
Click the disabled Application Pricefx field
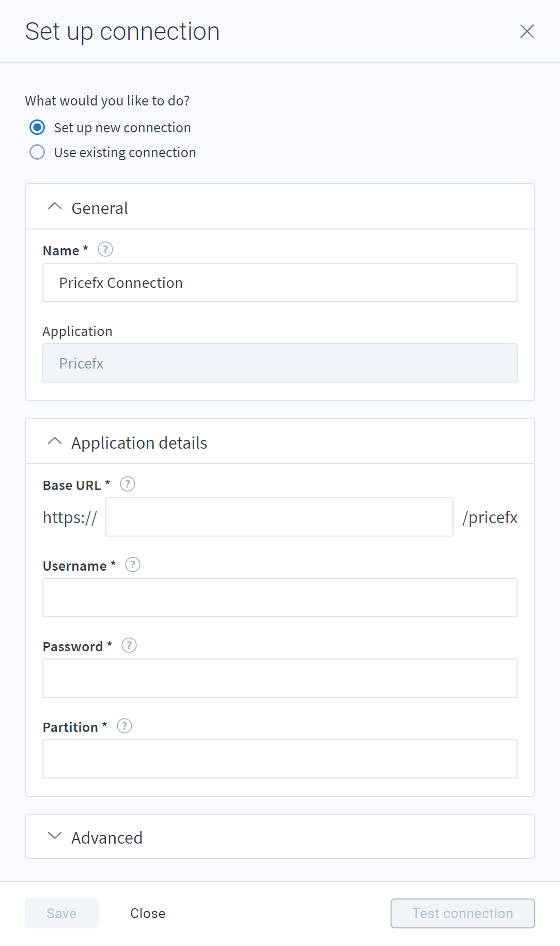click(280, 363)
